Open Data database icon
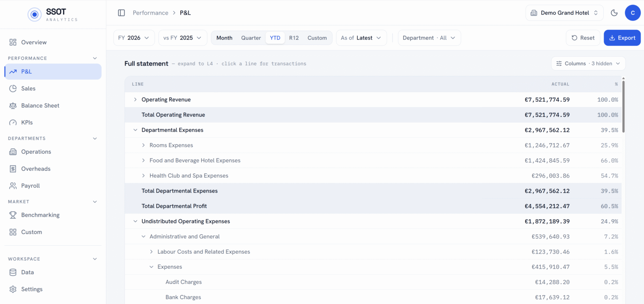The image size is (644, 304). [13, 272]
